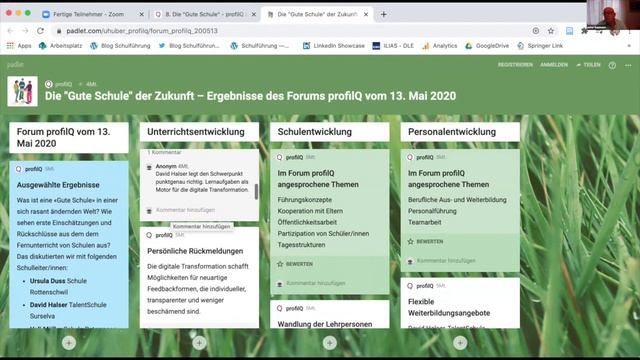Click the '1 Kommentar' label

click(x=164, y=152)
